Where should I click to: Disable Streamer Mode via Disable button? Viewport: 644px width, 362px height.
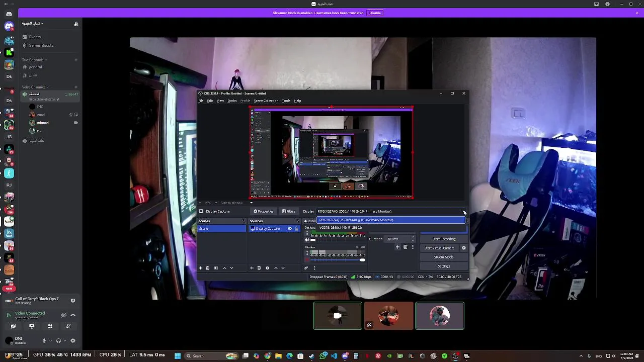[x=375, y=13]
